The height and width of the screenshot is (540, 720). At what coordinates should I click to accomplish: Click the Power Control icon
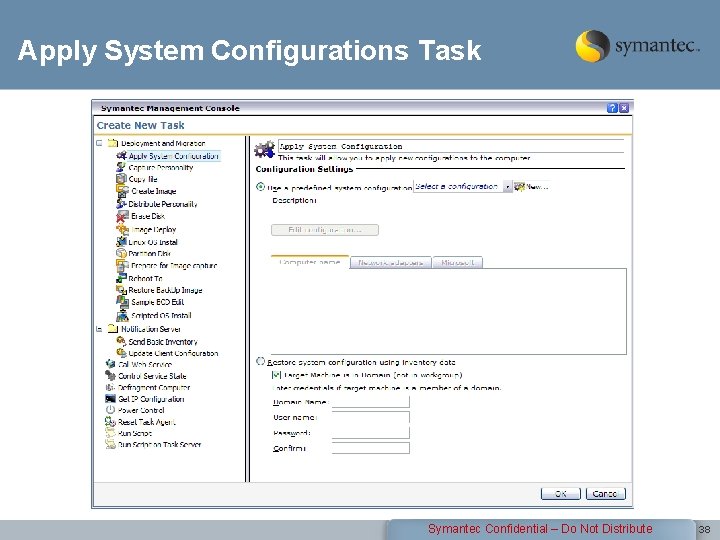pos(111,410)
